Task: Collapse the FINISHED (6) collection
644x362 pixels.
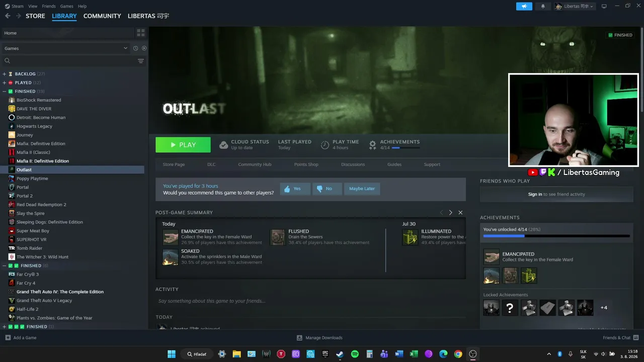Action: point(5,265)
